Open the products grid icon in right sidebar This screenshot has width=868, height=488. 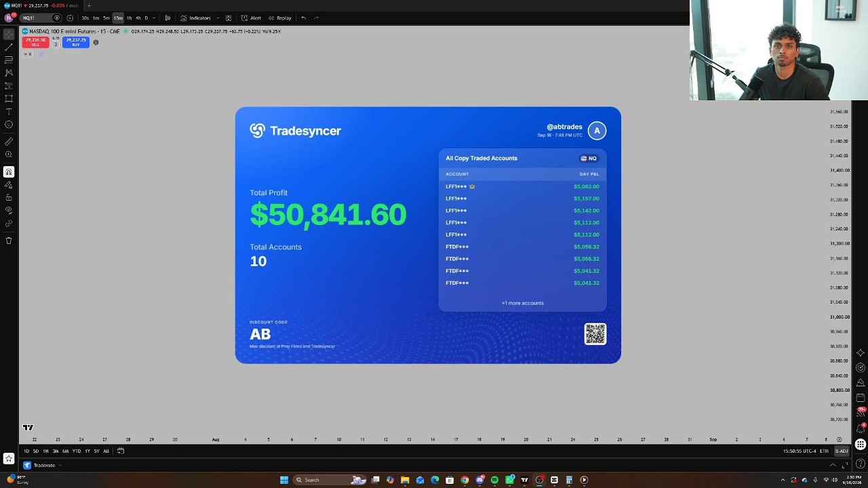click(861, 445)
